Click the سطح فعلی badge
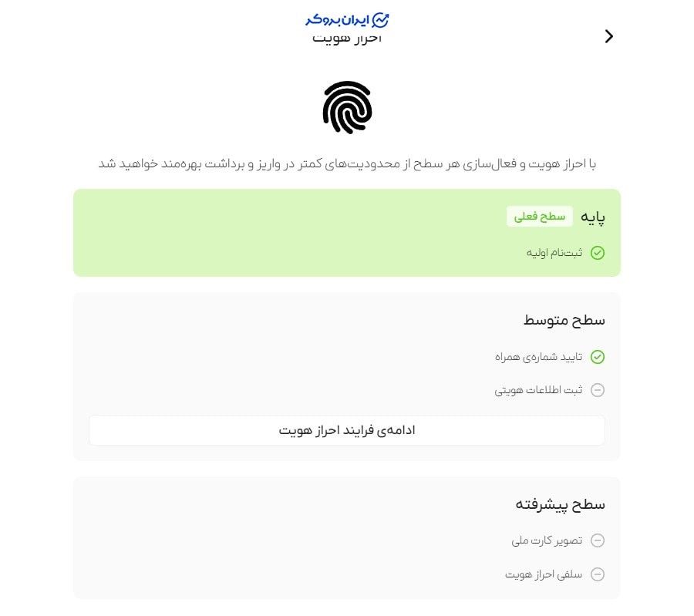The height and width of the screenshot is (616, 694). pos(540,217)
